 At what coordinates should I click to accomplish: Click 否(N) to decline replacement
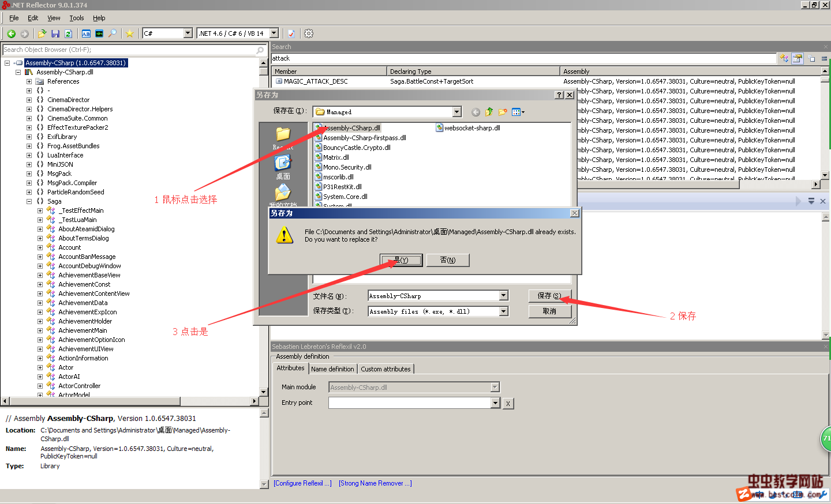coord(448,260)
